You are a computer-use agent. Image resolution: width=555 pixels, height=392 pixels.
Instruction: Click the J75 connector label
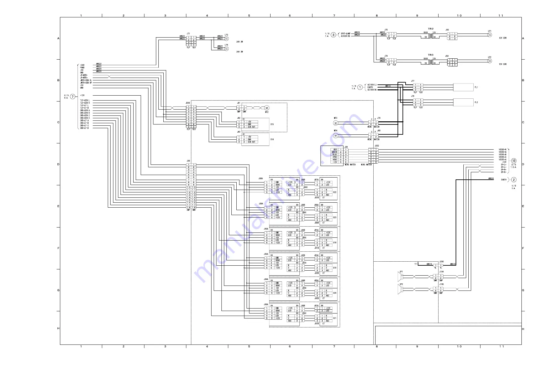(386, 30)
